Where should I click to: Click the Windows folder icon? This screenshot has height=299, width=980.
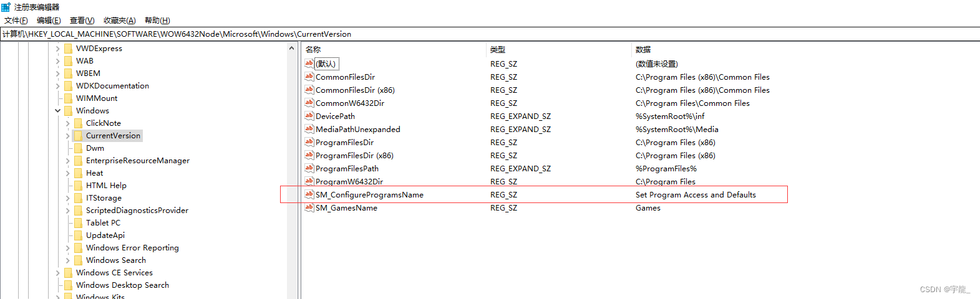pyautogui.click(x=68, y=111)
